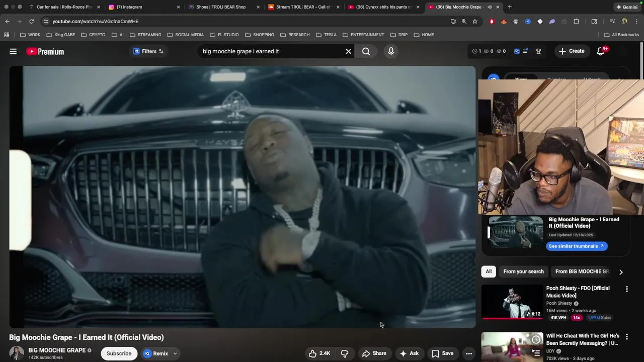
Task: Go to YouTube Premium home logo
Action: click(x=45, y=51)
